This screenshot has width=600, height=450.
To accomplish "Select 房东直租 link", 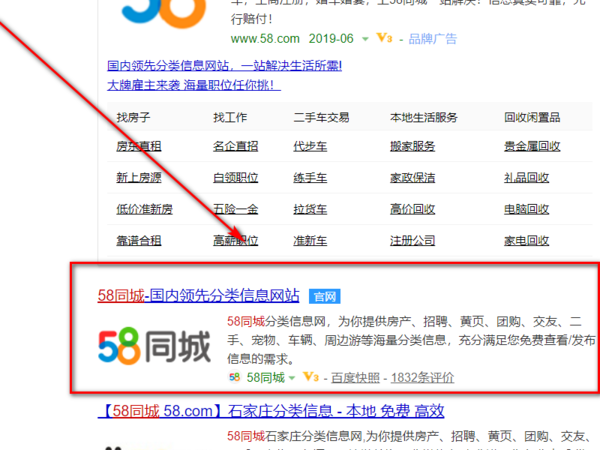I will click(139, 146).
